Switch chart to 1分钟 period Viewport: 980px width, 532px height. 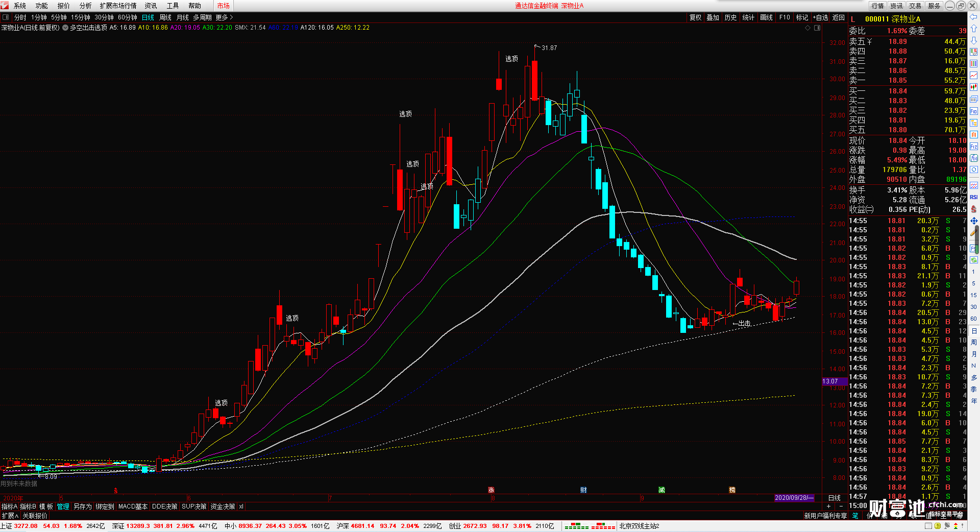tap(39, 17)
